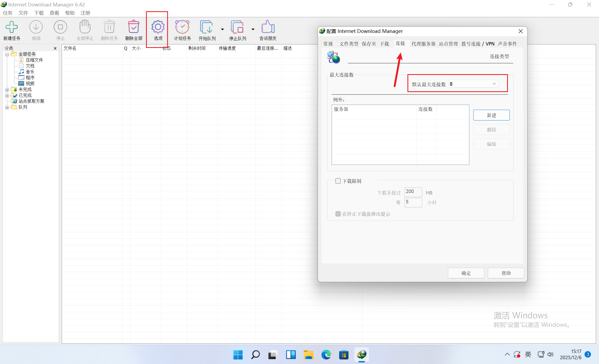This screenshot has height=364, width=599.
Task: Click the 新建 button for exceptions
Action: pos(491,115)
